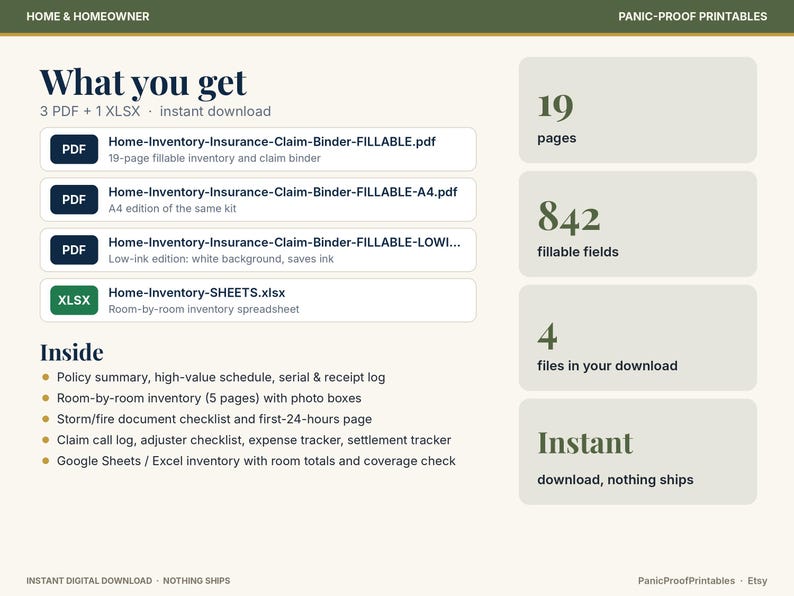Click the 'What you get' heading
This screenshot has width=794, height=596.
click(143, 83)
